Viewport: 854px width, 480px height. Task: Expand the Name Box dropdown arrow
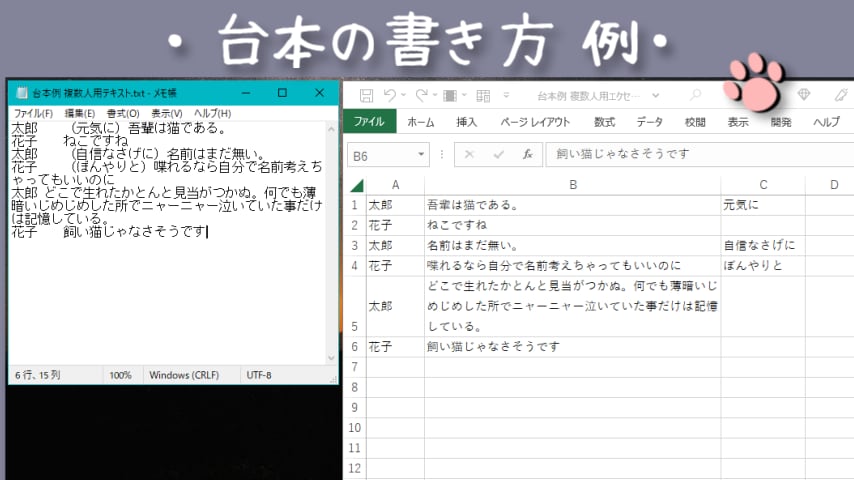point(421,155)
